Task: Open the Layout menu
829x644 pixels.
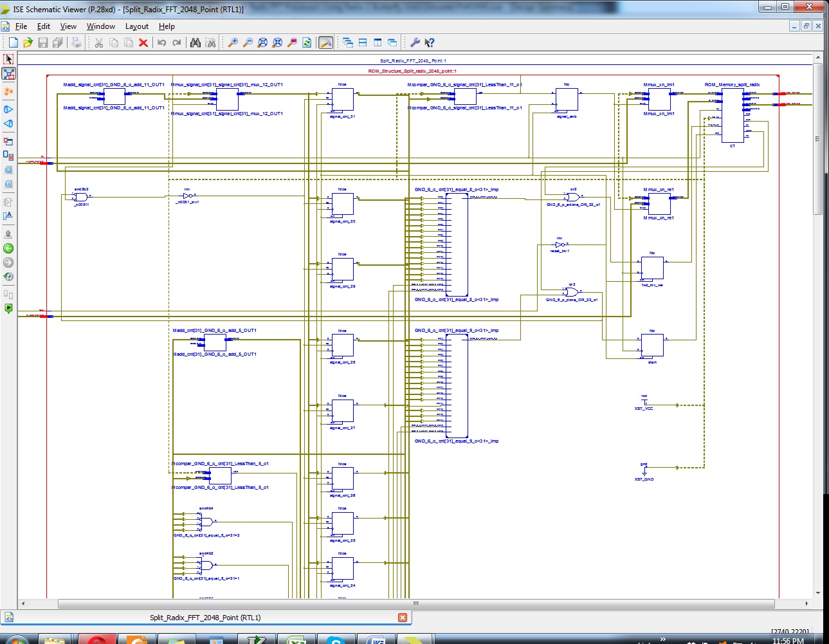Action: [137, 26]
